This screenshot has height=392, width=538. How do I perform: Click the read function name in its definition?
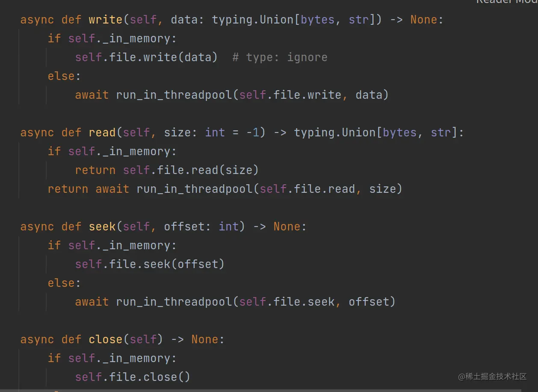coord(102,133)
